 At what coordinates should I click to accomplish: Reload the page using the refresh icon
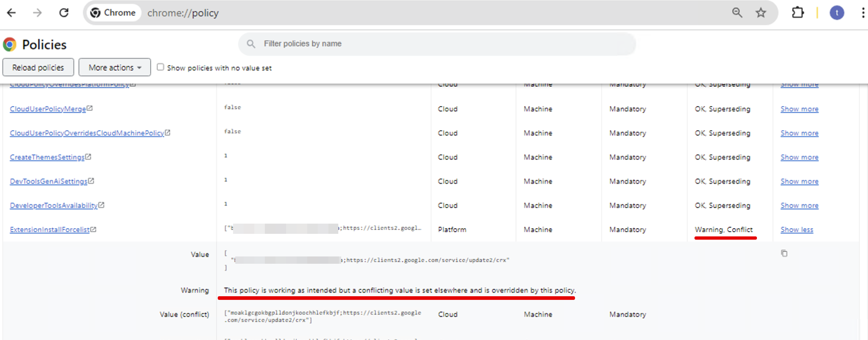coord(64,13)
